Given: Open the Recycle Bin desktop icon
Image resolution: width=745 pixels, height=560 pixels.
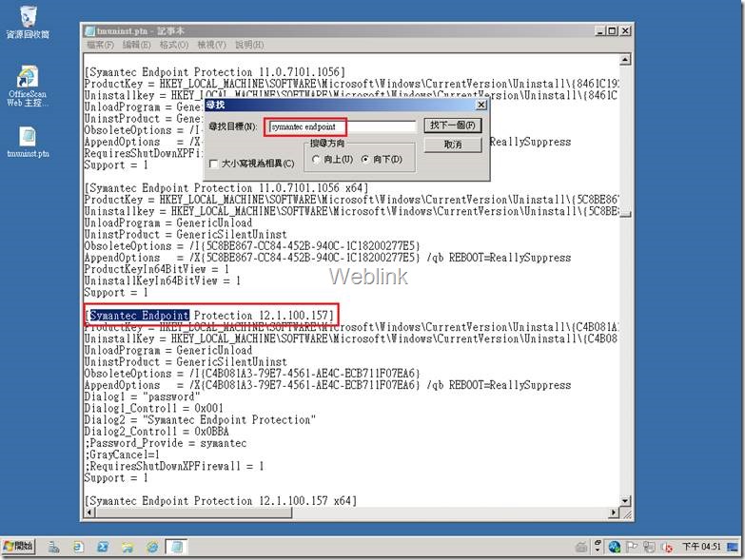Looking at the screenshot, I should point(28,22).
